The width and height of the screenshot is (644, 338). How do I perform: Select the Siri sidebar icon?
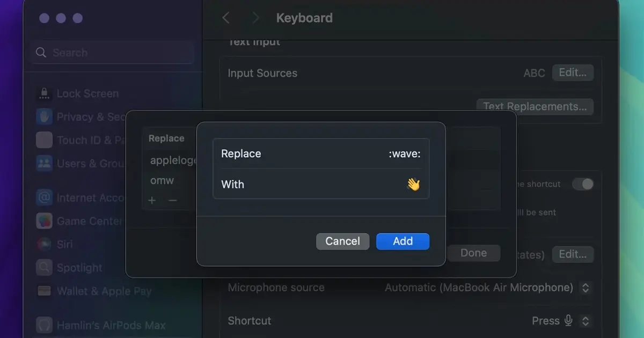pos(44,244)
